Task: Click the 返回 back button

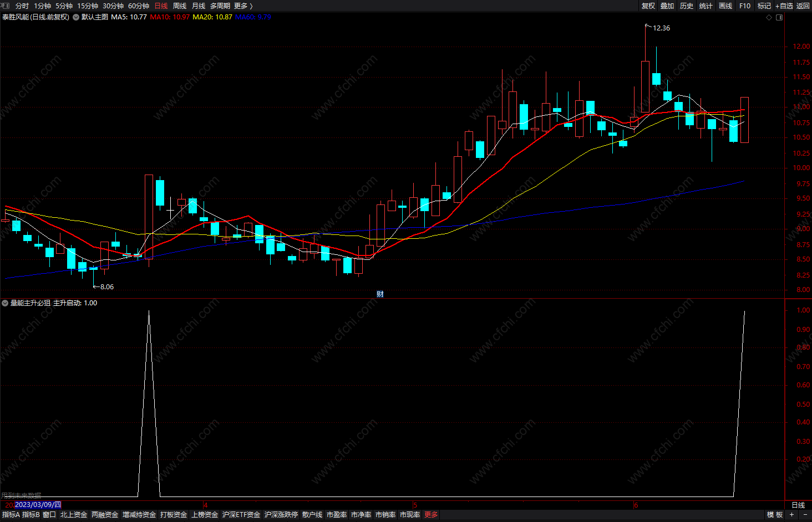Action: pyautogui.click(x=803, y=6)
